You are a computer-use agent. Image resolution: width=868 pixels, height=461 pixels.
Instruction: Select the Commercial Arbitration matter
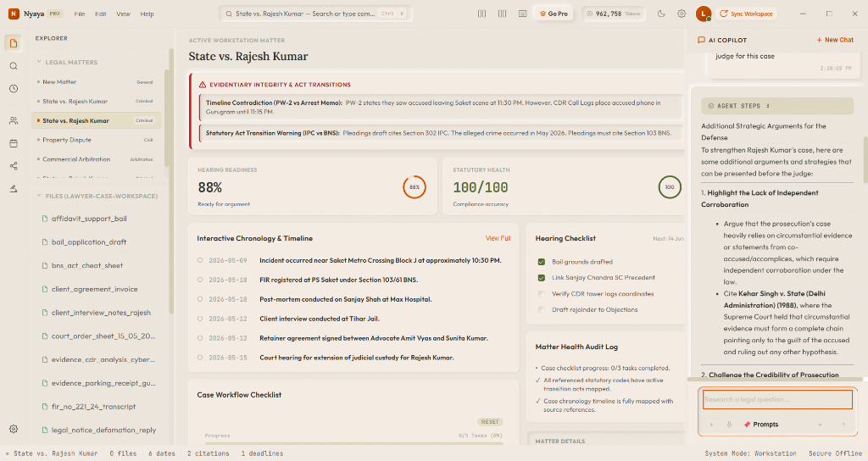click(x=97, y=159)
